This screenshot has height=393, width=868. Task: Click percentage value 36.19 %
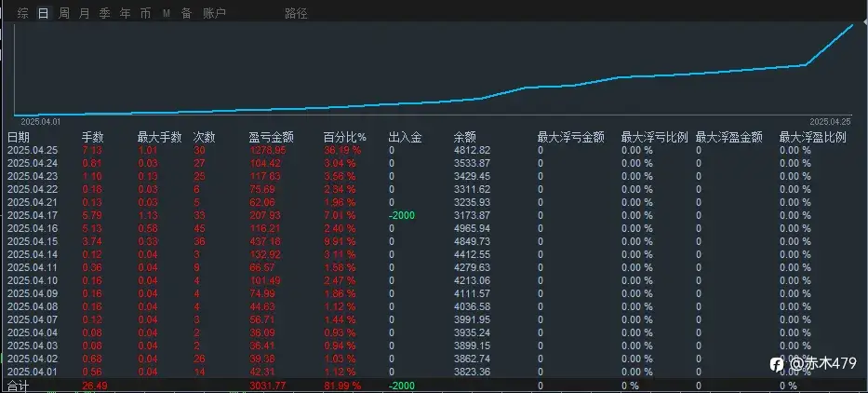[x=342, y=150]
